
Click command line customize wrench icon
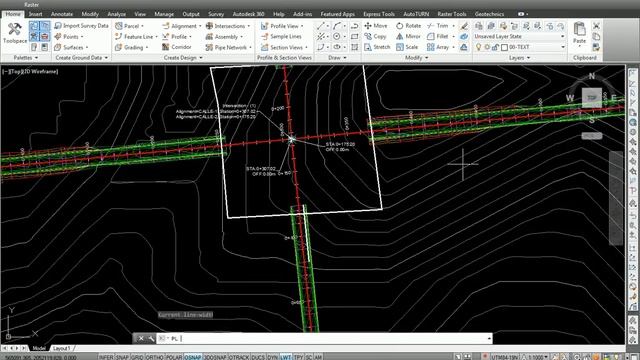(x=151, y=338)
